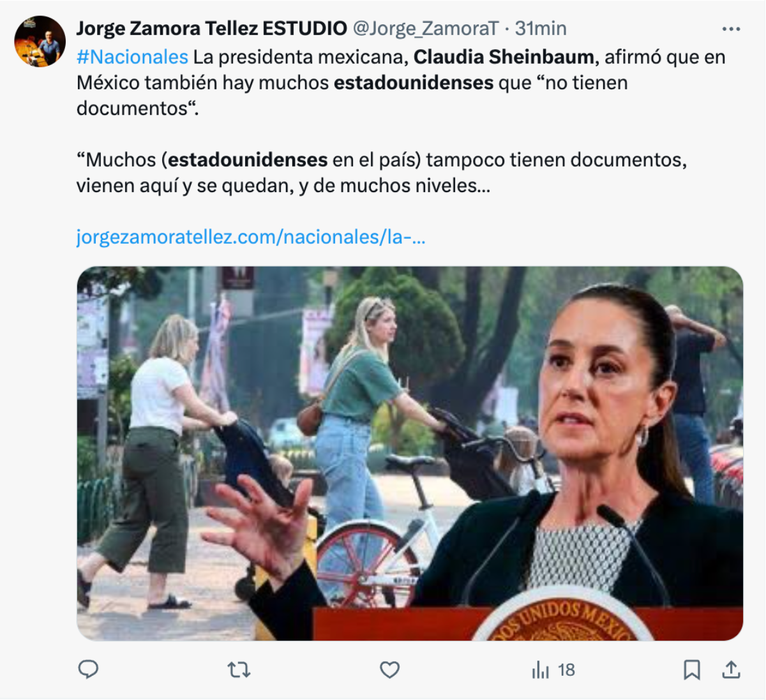Like the tweet with heart icon

[389, 669]
